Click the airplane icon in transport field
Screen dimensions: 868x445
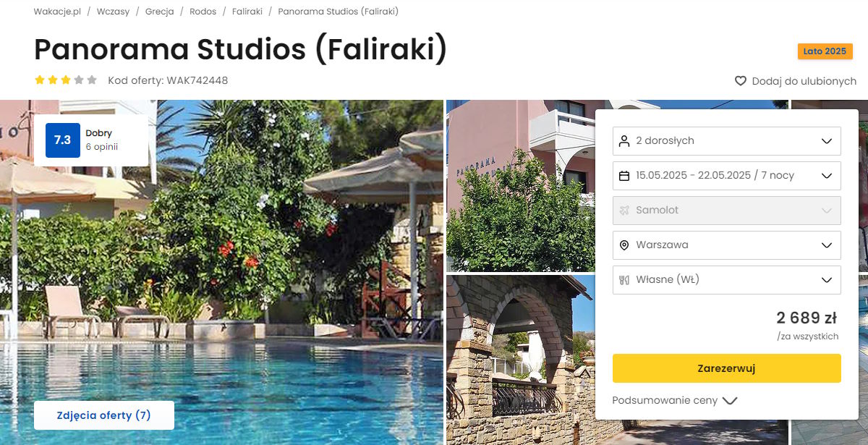pos(624,211)
